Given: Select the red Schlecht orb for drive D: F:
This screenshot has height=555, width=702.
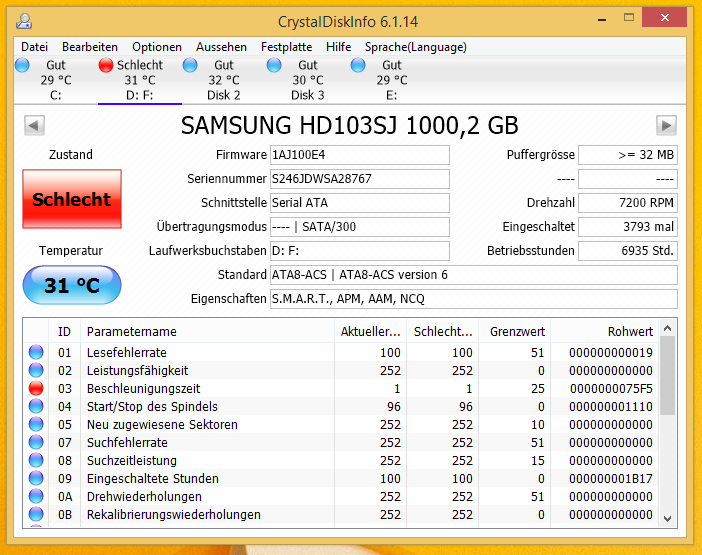Looking at the screenshot, I should (106, 65).
